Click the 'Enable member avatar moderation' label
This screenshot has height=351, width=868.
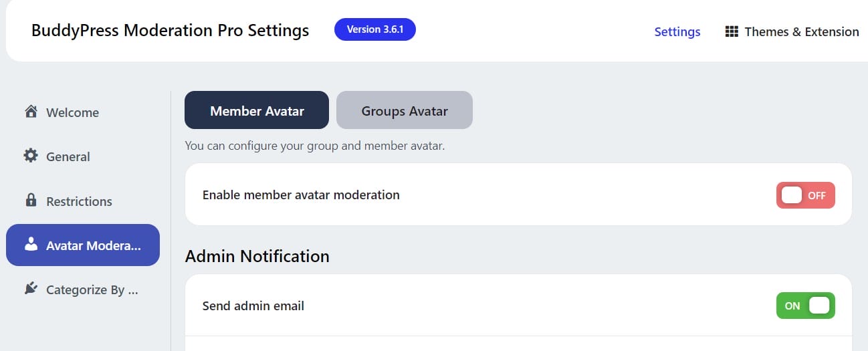pos(301,195)
